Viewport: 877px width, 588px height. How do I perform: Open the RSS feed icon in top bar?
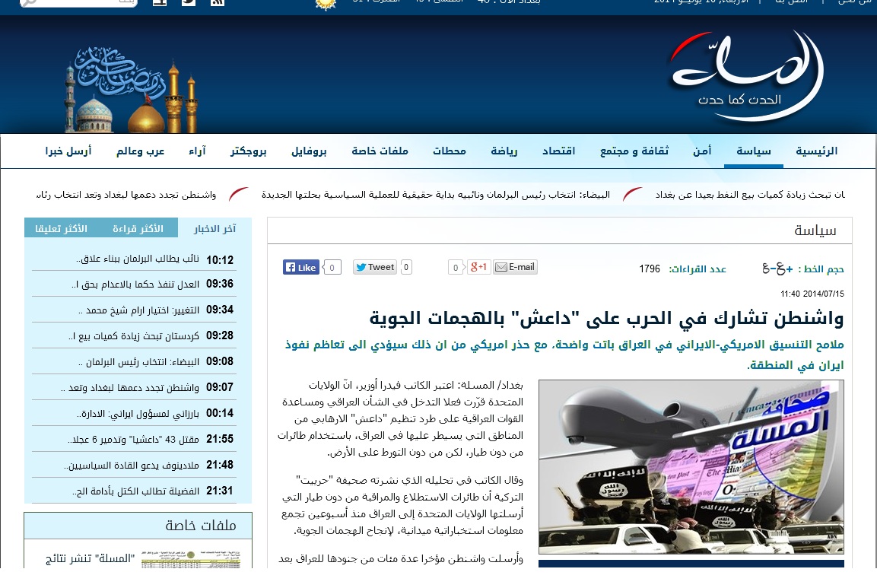point(218,2)
